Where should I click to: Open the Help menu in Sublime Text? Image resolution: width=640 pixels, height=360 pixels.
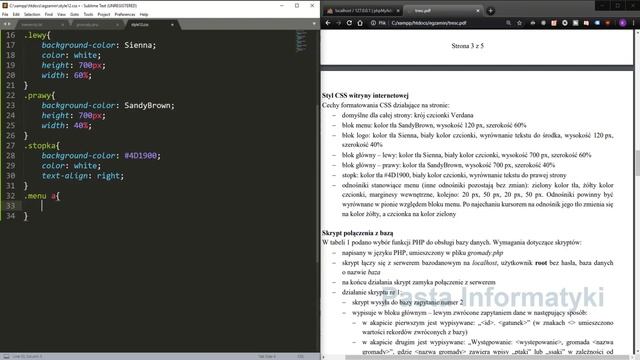pos(144,14)
